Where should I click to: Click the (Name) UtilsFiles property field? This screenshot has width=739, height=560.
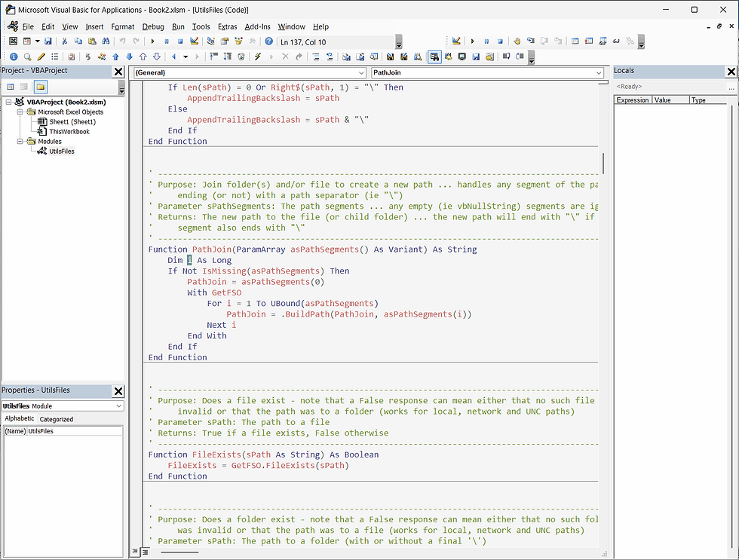click(63, 431)
